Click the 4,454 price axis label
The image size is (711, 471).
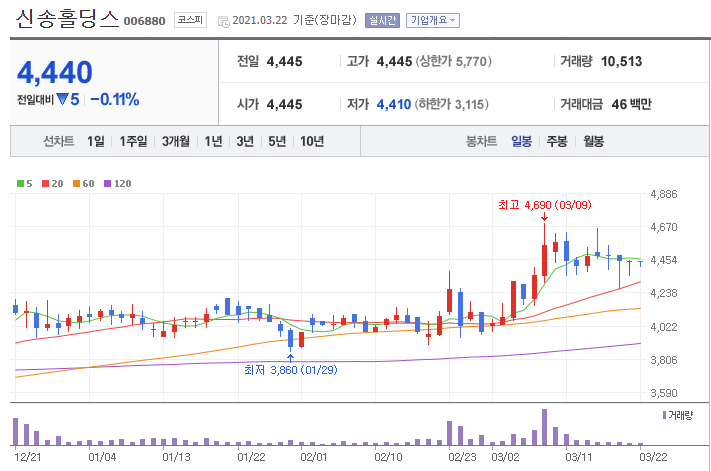coord(664,260)
